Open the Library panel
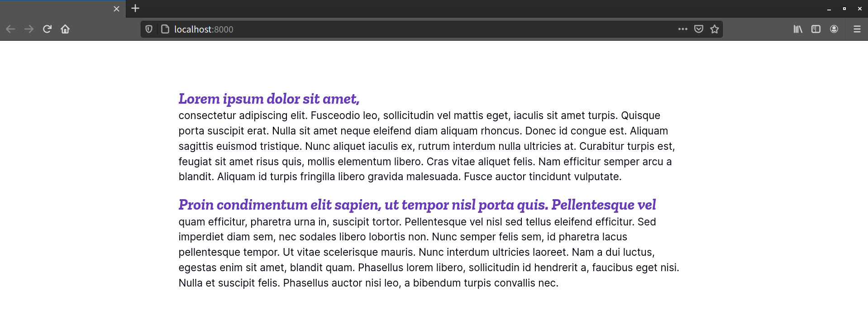Image resolution: width=868 pixels, height=311 pixels. [798, 29]
